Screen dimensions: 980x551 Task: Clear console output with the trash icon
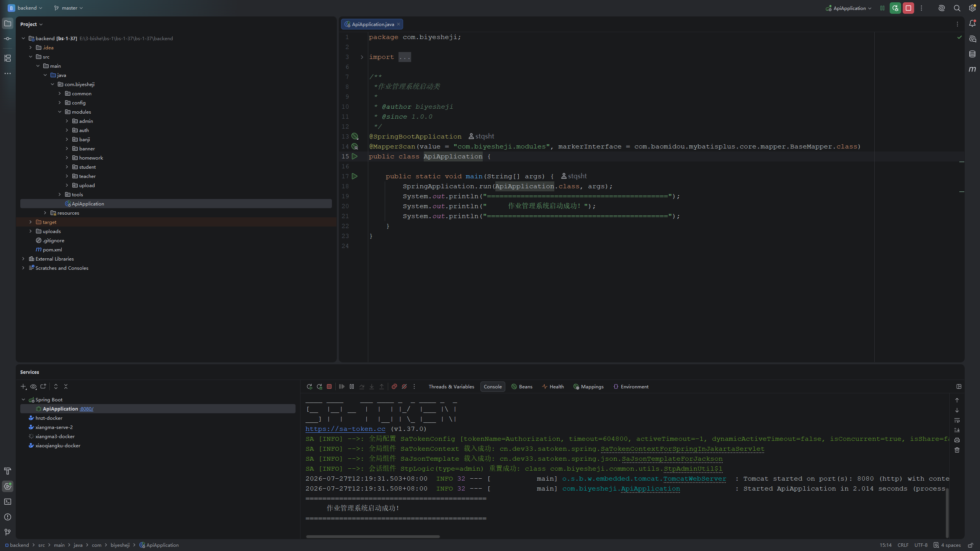tap(957, 450)
